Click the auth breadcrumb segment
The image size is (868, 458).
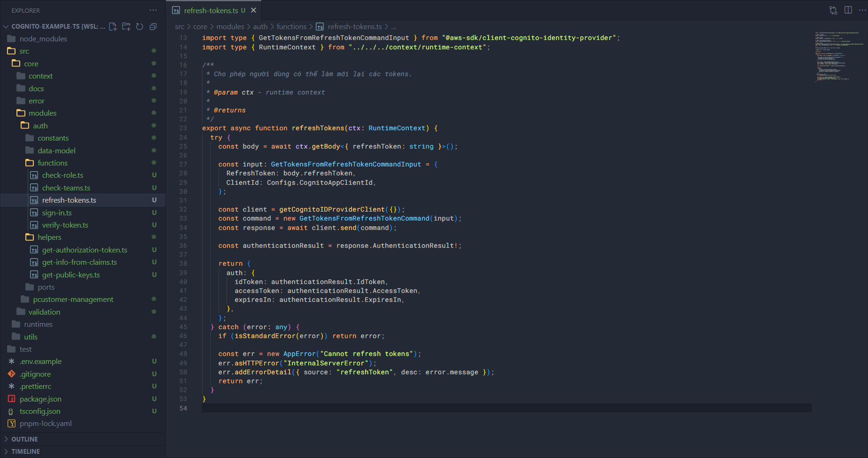(x=260, y=27)
